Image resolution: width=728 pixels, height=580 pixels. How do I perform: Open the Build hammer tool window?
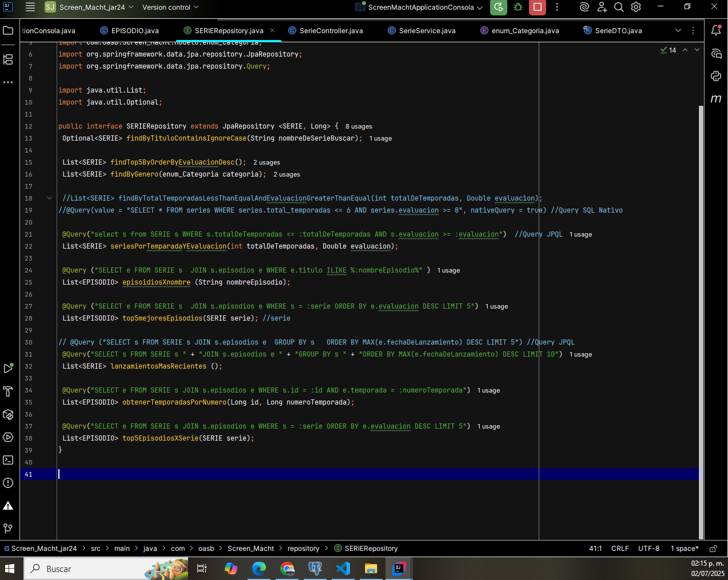8,391
